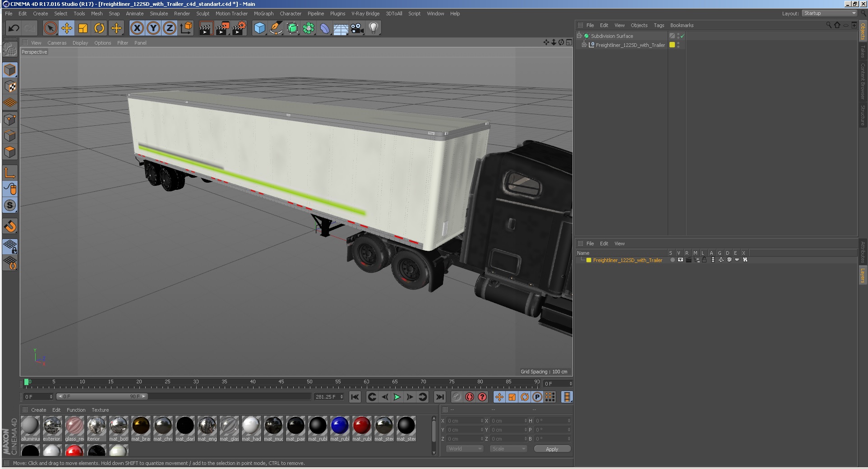This screenshot has height=469, width=868.
Task: Toggle layer viewport visibility for Freightliner layer
Action: pos(680,260)
